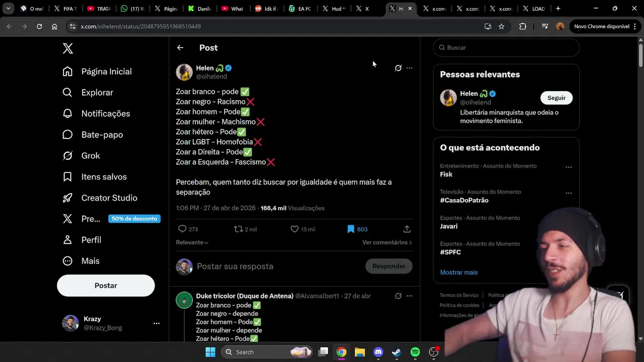Open Perfil page

(82, 240)
